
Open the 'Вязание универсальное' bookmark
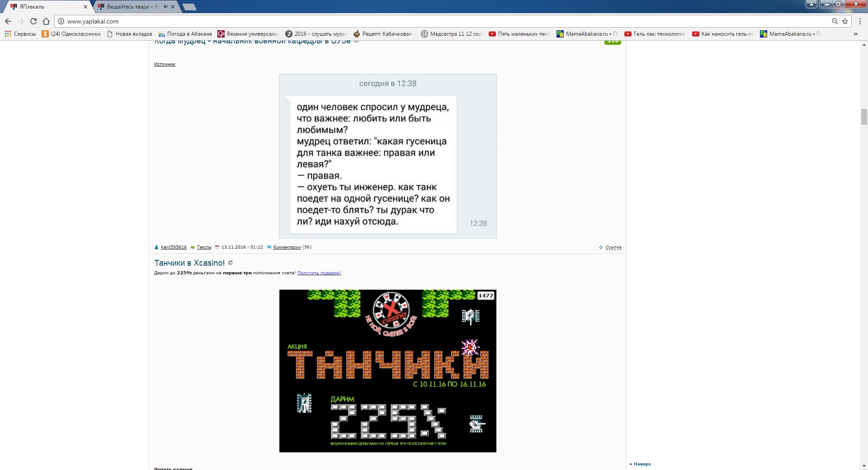tap(248, 34)
